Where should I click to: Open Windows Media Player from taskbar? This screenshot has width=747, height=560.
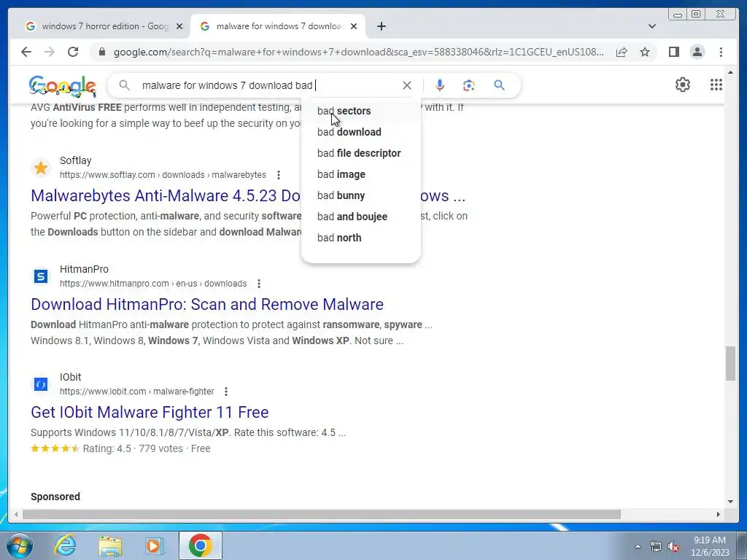click(154, 545)
